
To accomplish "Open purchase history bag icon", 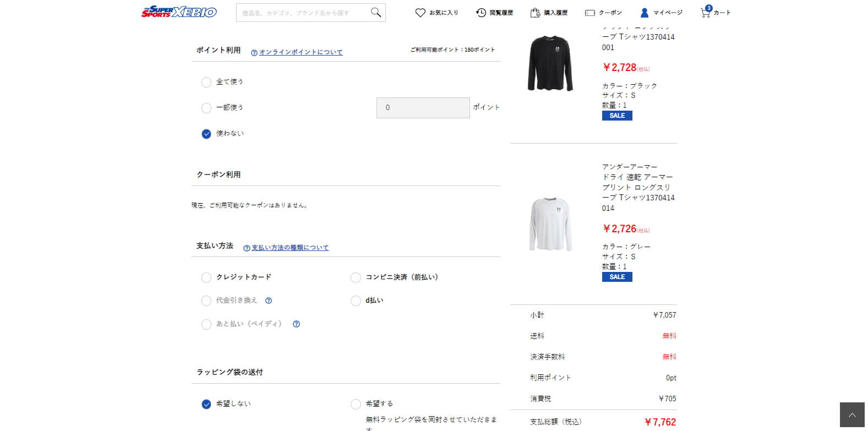I will point(535,13).
